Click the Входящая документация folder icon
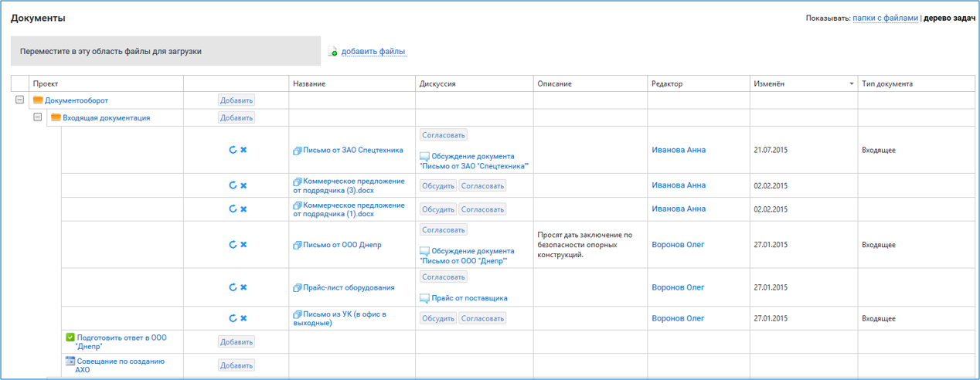Screen dimensions: 980x380 [56, 117]
